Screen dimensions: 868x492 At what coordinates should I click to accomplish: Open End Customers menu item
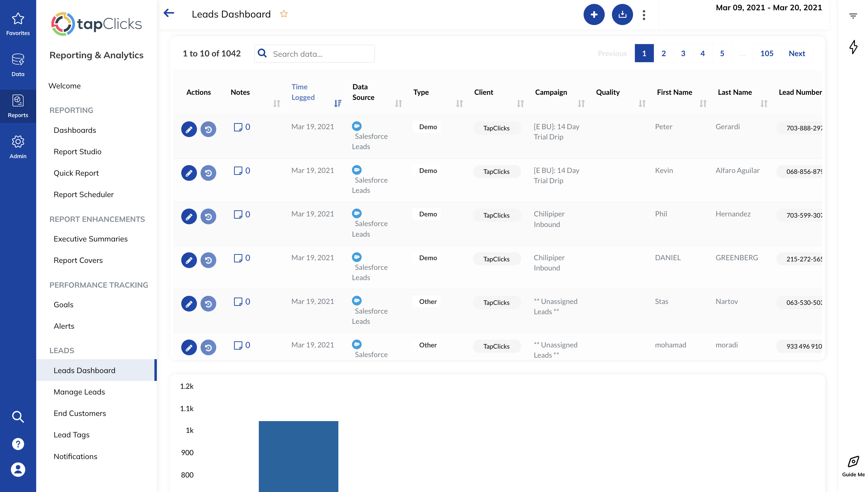(x=80, y=413)
